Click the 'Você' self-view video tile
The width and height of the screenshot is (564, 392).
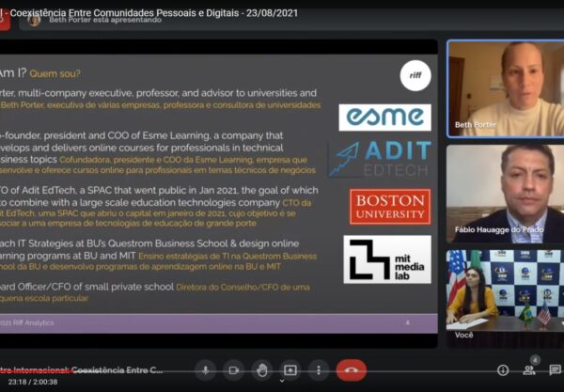(505, 288)
